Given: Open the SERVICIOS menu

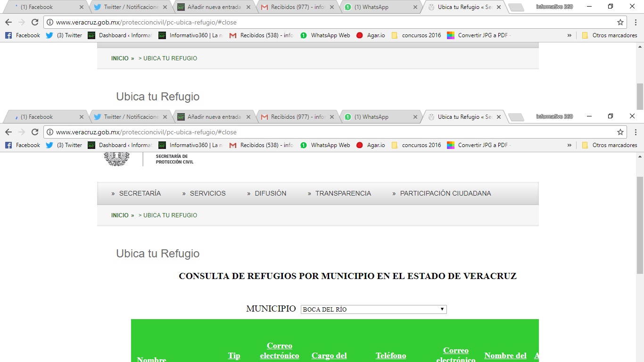Looking at the screenshot, I should pos(207,193).
